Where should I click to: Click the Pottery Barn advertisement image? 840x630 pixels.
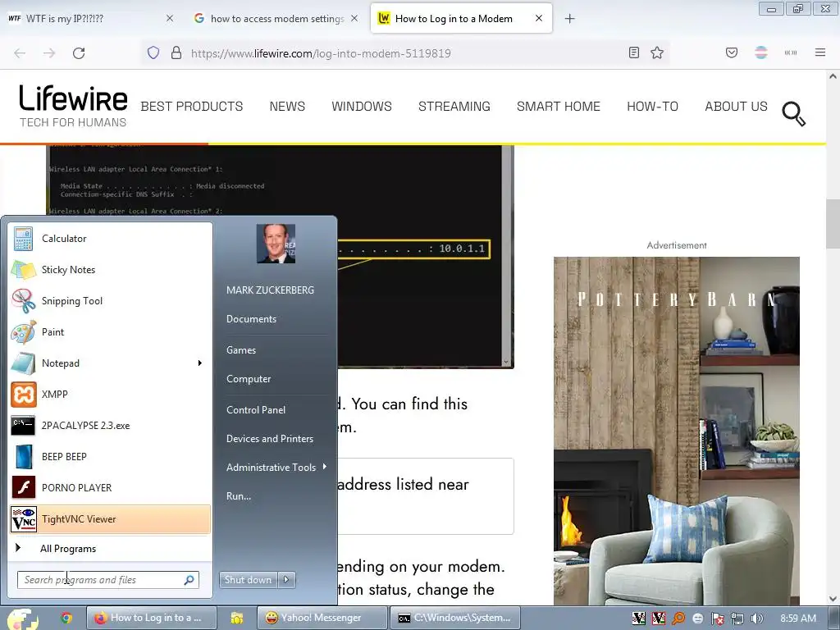[677, 431]
